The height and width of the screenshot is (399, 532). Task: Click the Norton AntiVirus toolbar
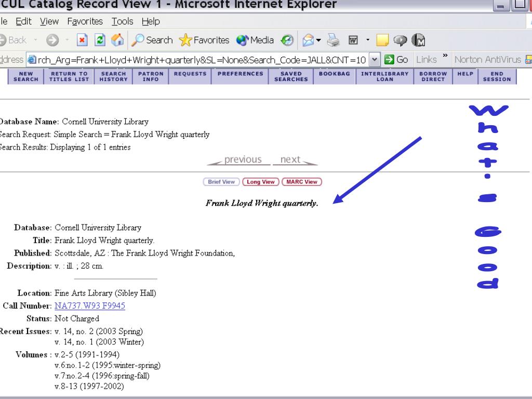pos(487,60)
